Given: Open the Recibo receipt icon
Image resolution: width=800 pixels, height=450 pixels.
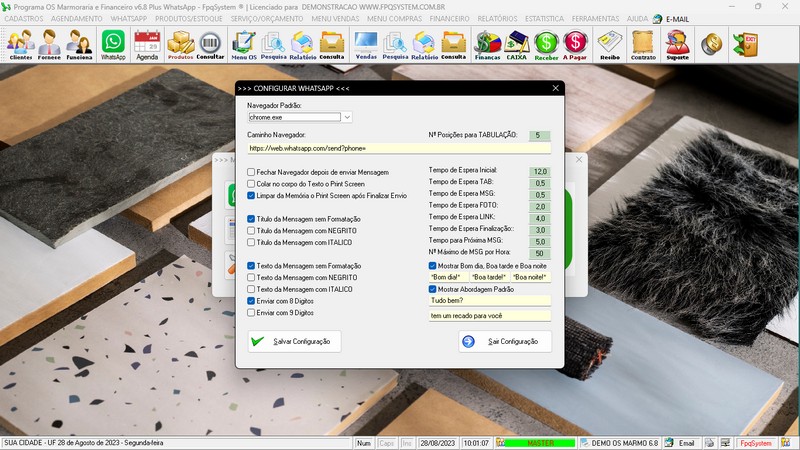Looking at the screenshot, I should pyautogui.click(x=610, y=45).
